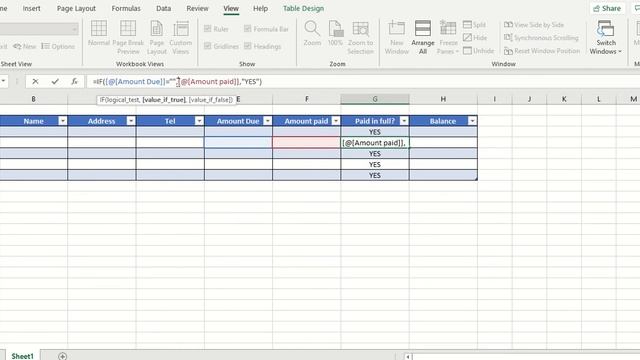The image size is (640, 360).
Task: Select column F header
Action: [307, 99]
